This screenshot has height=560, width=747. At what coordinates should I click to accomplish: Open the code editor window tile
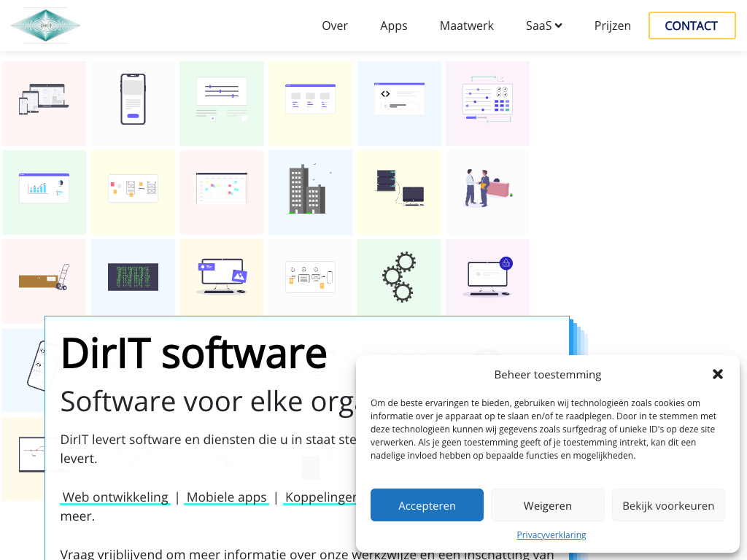point(399,103)
